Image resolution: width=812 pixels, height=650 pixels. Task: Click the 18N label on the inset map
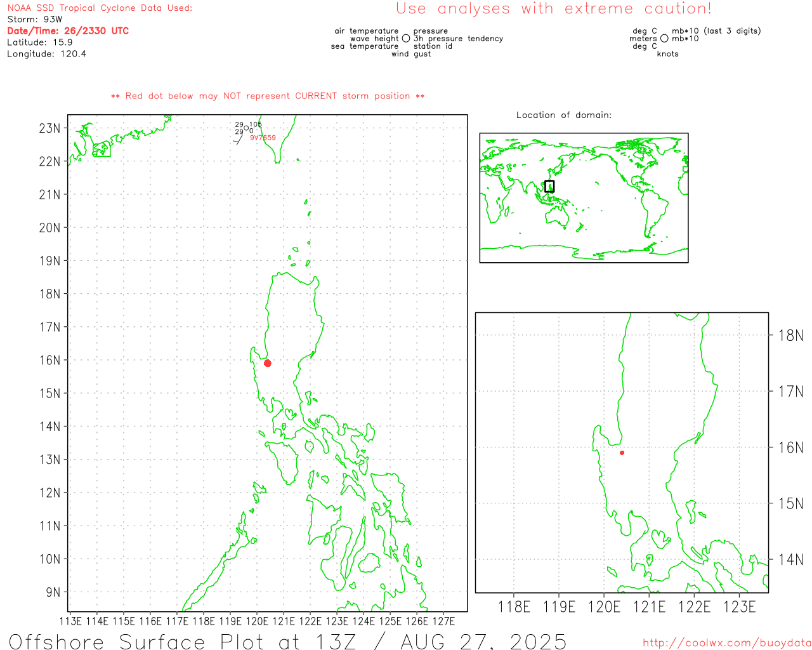[791, 335]
